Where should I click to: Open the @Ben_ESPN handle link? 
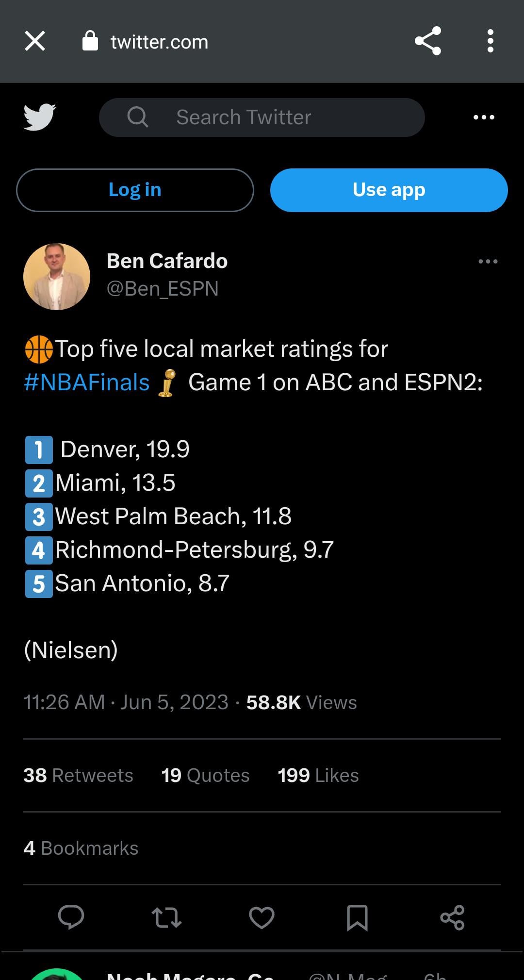coord(163,289)
